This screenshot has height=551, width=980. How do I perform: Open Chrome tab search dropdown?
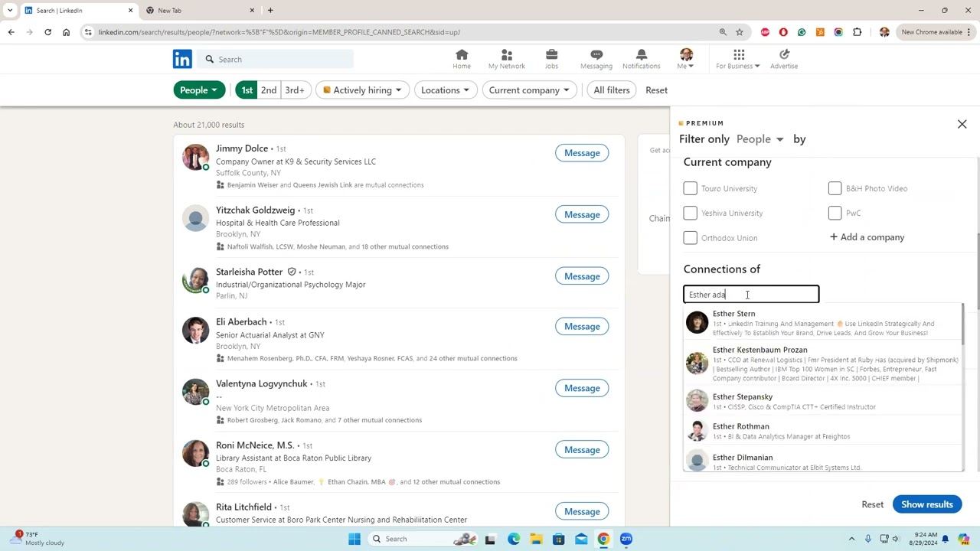[10, 10]
